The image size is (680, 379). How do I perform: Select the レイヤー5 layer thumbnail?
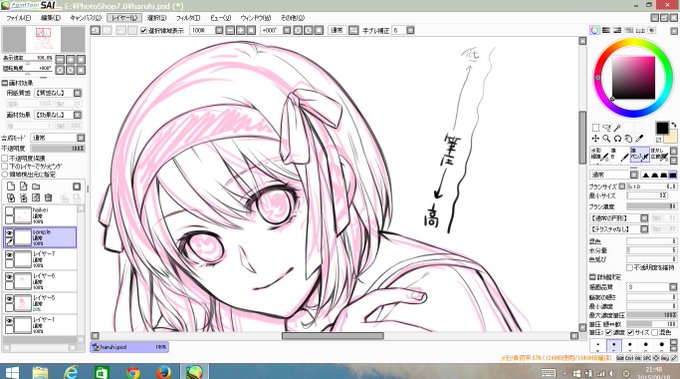(x=23, y=303)
